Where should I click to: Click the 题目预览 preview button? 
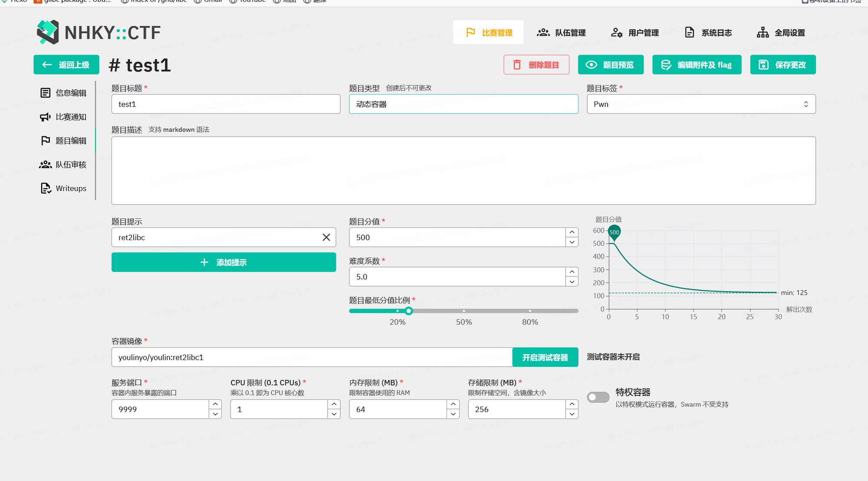(x=611, y=65)
